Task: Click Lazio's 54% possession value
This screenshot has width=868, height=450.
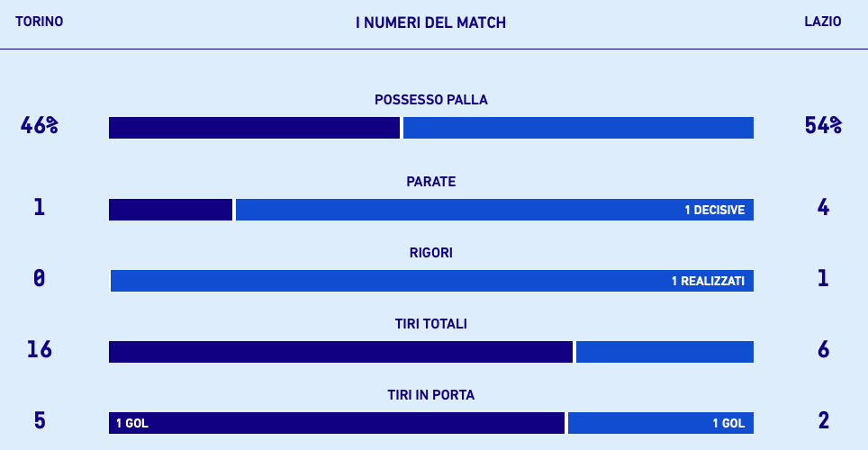Action: coord(823,126)
